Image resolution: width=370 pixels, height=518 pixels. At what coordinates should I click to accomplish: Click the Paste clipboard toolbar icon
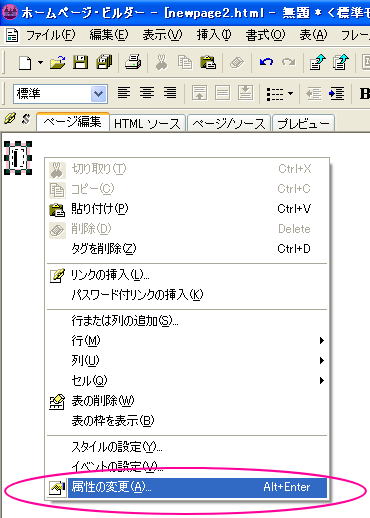point(208,62)
